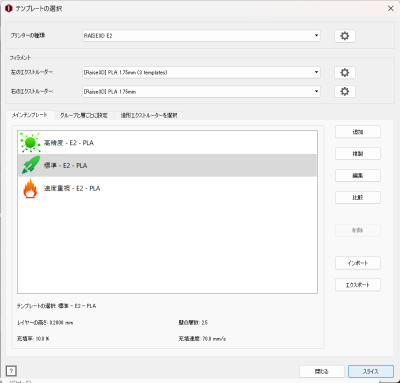Click the green rocket standard template icon
The image size is (400, 383).
31,165
